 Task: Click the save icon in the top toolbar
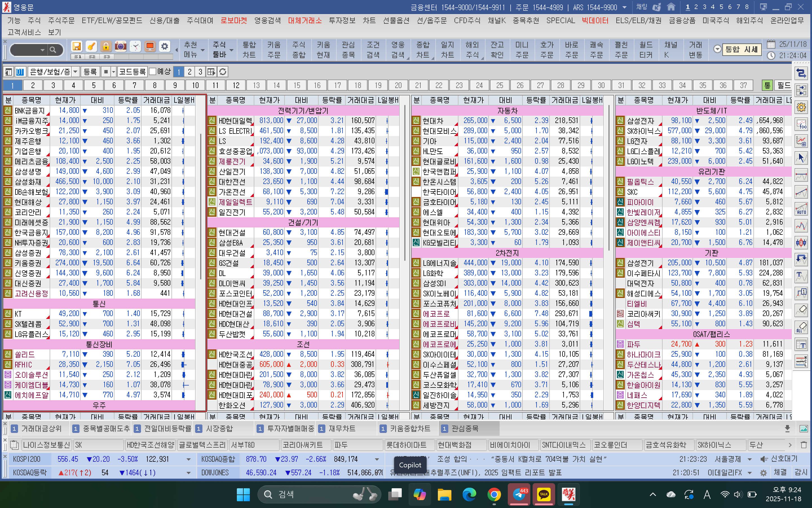point(76,46)
